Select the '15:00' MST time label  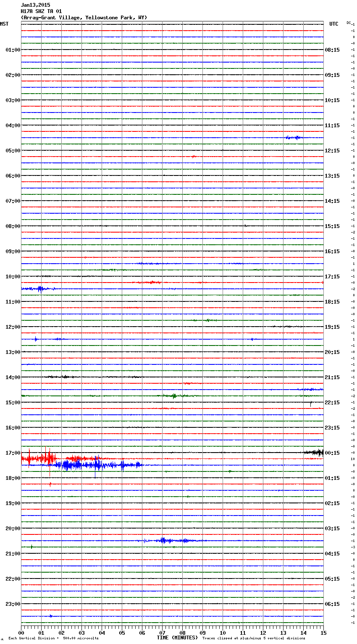(x=13, y=403)
